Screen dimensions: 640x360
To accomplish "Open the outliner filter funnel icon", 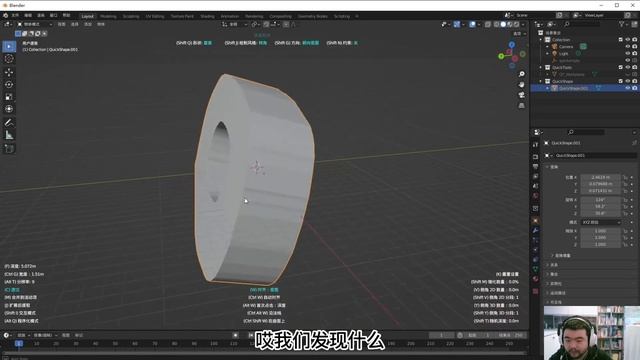I will pos(622,24).
